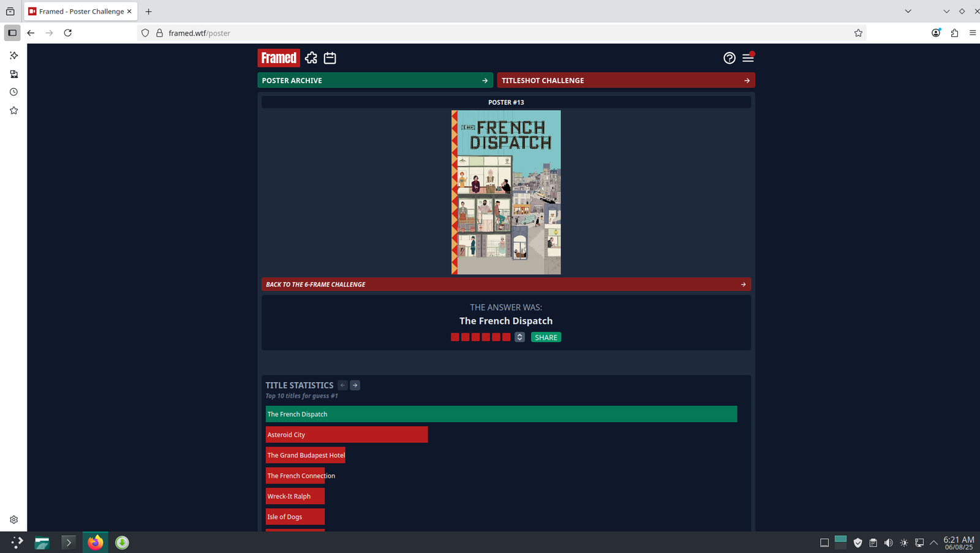The image size is (980, 553).
Task: Click the site padlock icon
Action: click(x=159, y=33)
